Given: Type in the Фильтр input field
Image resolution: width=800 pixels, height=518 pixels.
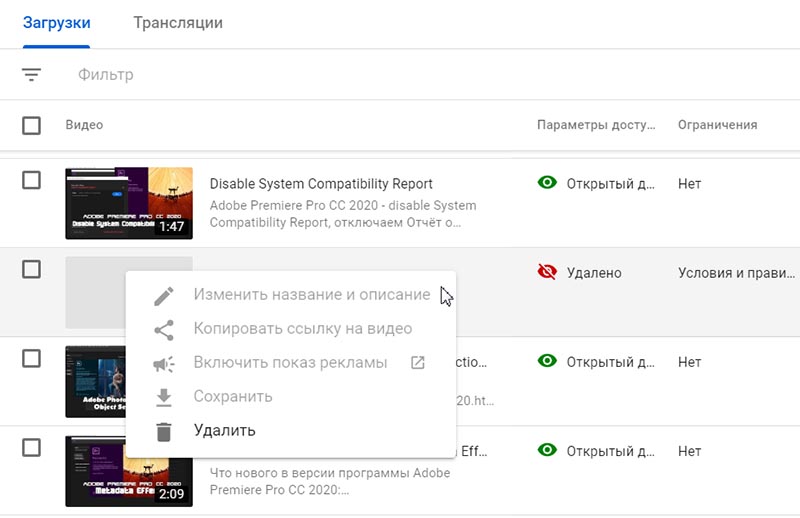Looking at the screenshot, I should click(300, 75).
